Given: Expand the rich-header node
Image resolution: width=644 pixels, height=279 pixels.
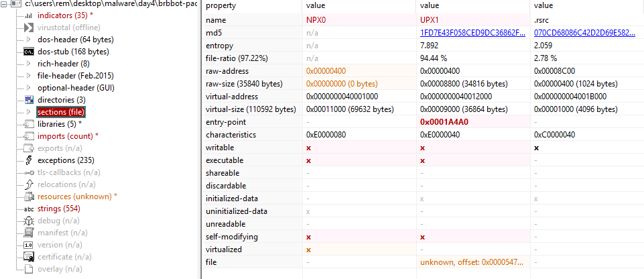Looking at the screenshot, I should click(28, 64).
